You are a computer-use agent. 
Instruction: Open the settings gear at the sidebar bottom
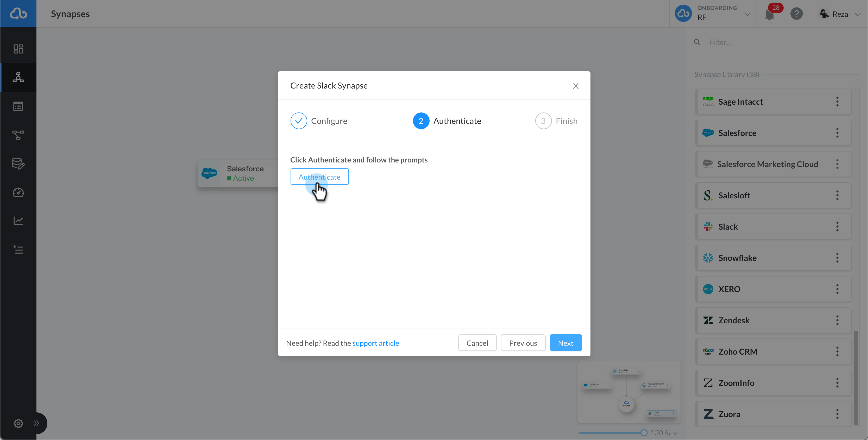point(18,423)
